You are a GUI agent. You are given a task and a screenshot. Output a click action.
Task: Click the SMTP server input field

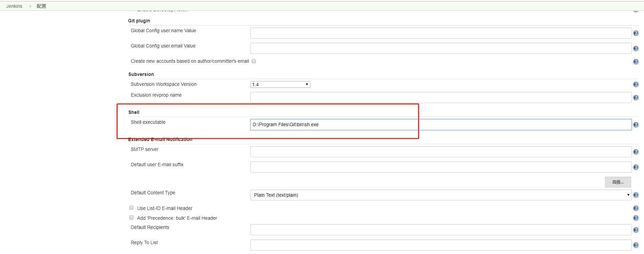[440, 152]
